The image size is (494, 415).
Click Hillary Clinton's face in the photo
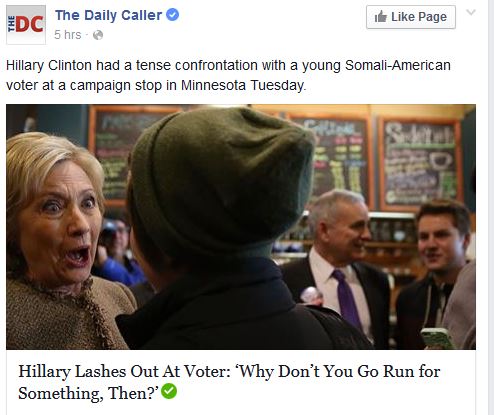pyautogui.click(x=62, y=222)
